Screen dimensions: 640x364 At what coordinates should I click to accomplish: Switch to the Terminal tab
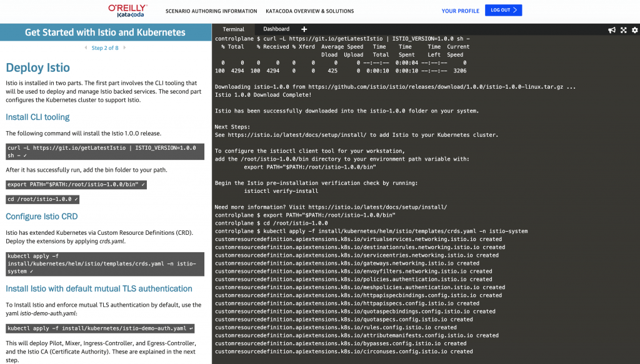234,29
